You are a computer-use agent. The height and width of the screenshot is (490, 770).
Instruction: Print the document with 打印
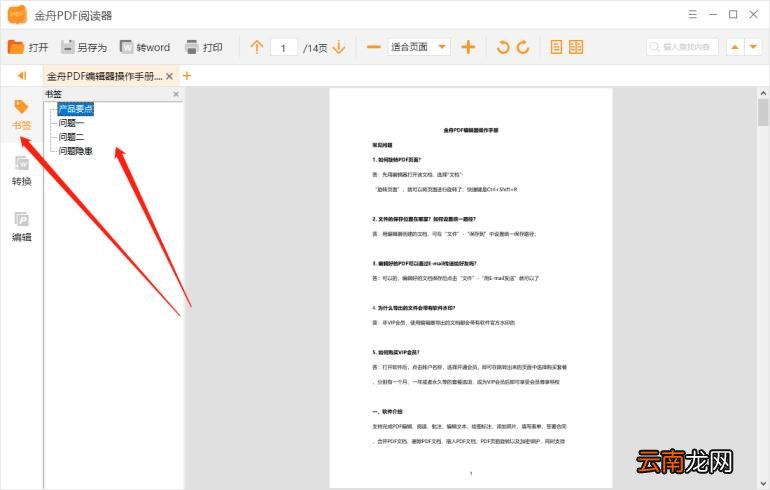tap(204, 47)
